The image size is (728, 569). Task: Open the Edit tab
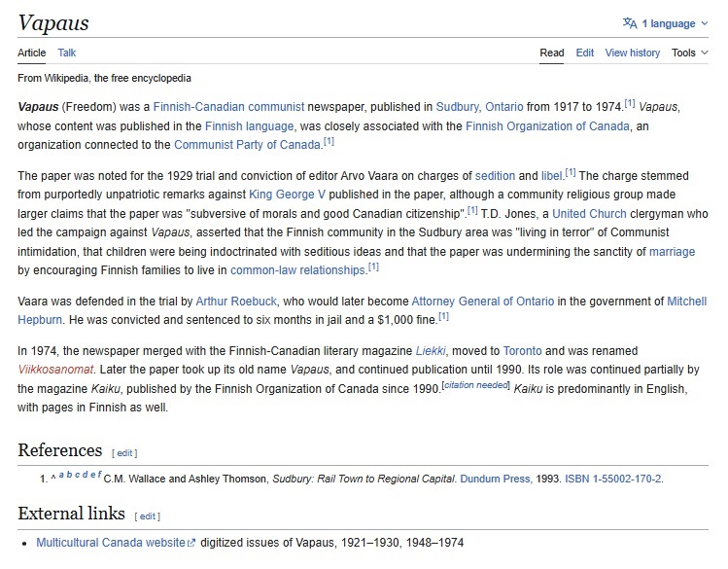[x=584, y=53]
